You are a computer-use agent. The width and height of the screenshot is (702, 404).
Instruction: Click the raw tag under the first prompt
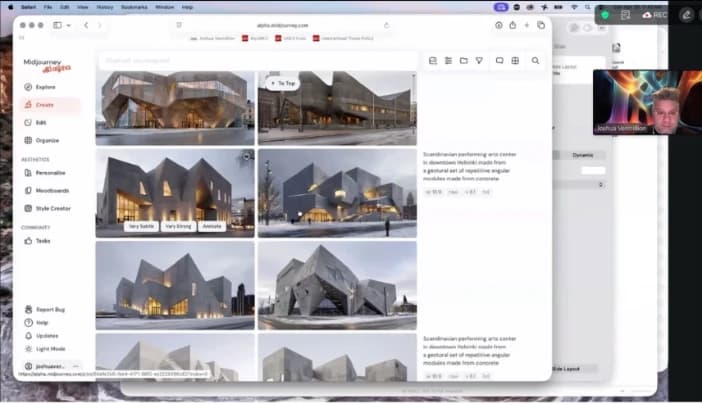(x=453, y=192)
